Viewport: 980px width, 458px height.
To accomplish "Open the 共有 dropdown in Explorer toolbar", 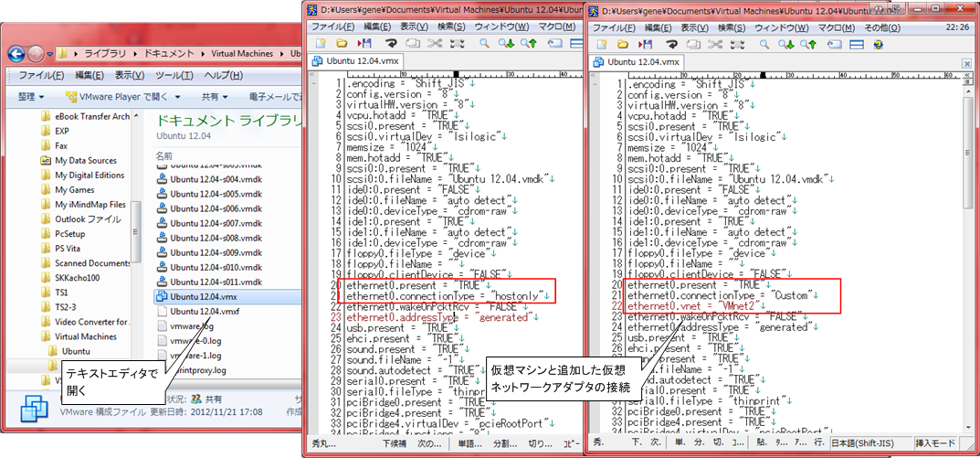I will pyautogui.click(x=215, y=96).
